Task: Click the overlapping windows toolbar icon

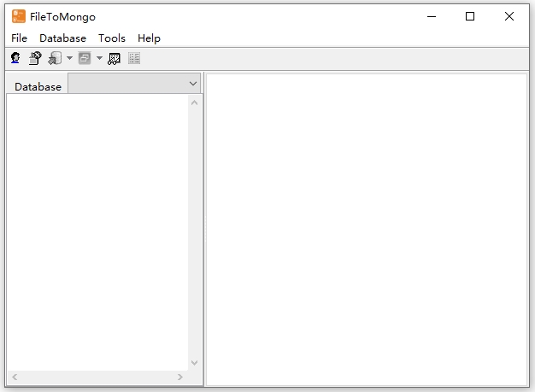Action: click(85, 58)
